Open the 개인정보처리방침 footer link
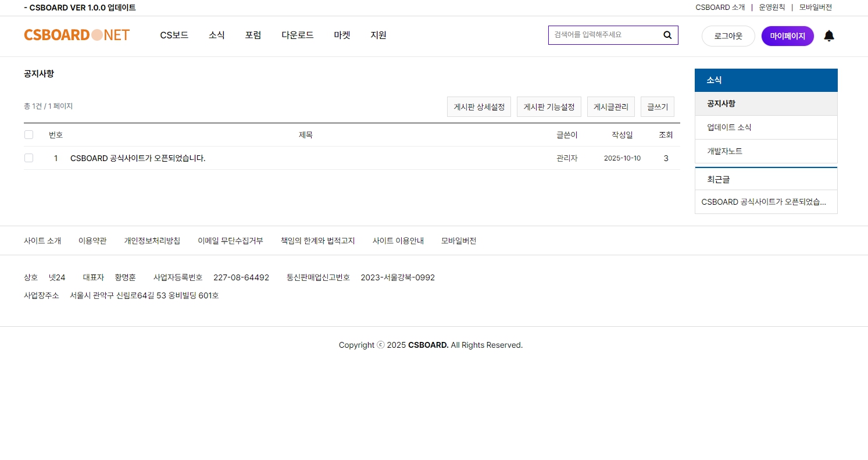The width and height of the screenshot is (868, 460). point(152,241)
